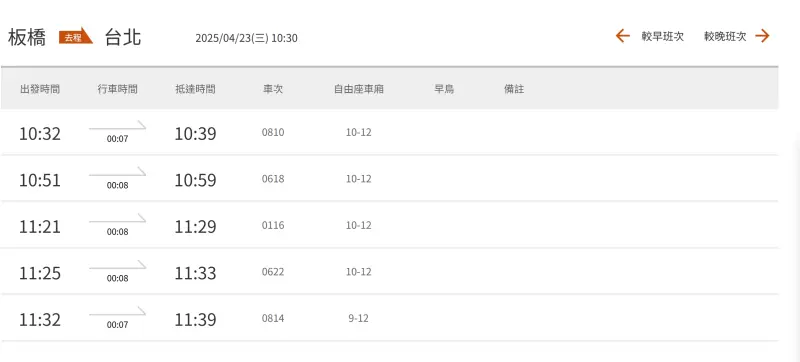
Task: Select the 10:51 departure row
Action: click(x=389, y=179)
